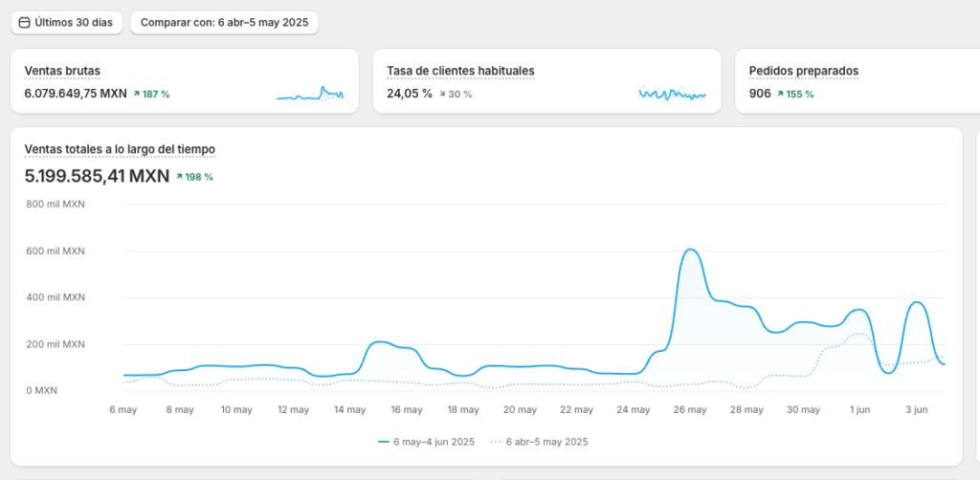The image size is (980, 480).
Task: Open the Últimos 30 días date picker
Action: (x=66, y=22)
